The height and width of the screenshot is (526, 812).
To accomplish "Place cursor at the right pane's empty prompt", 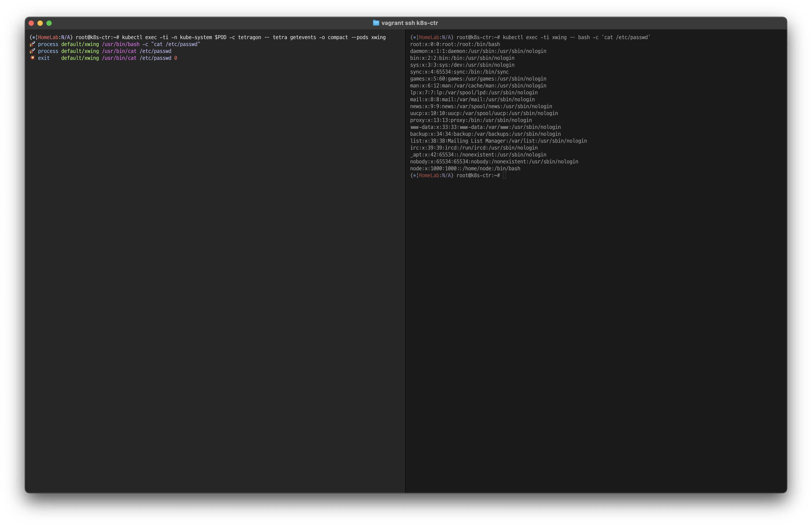I will tap(504, 175).
